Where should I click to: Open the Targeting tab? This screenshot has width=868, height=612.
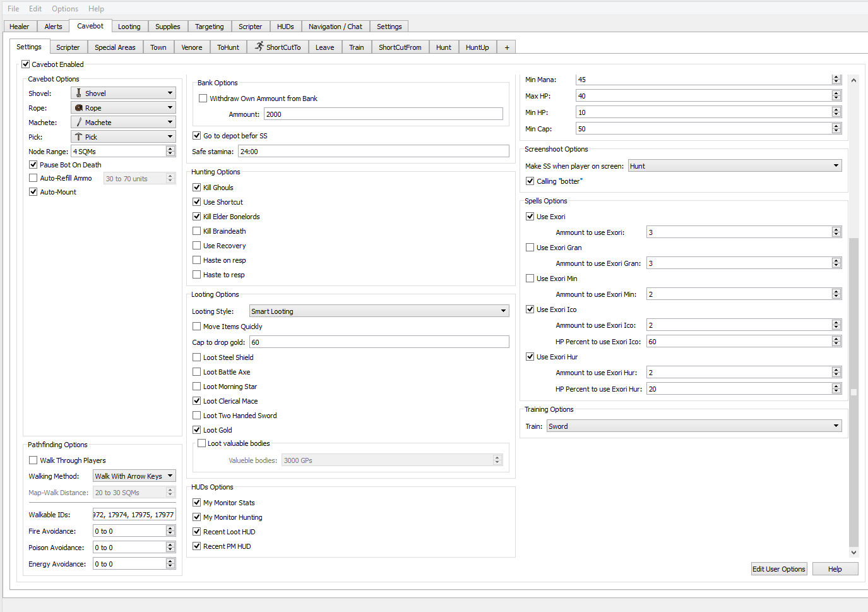[210, 27]
